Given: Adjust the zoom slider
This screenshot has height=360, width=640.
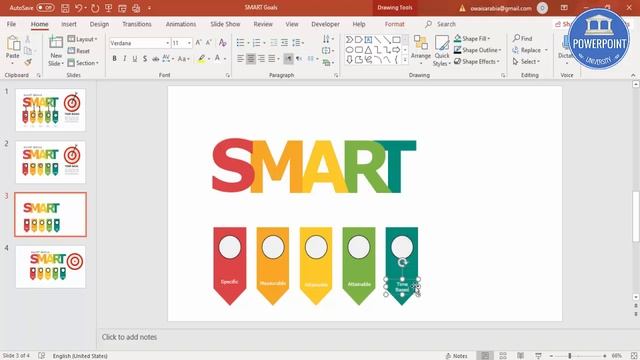Looking at the screenshot, I should tap(570, 356).
